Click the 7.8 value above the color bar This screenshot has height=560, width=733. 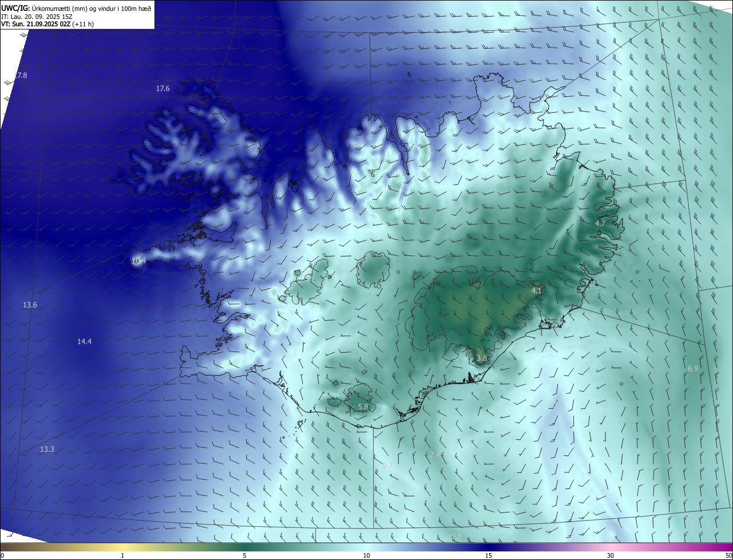(x=456, y=537)
